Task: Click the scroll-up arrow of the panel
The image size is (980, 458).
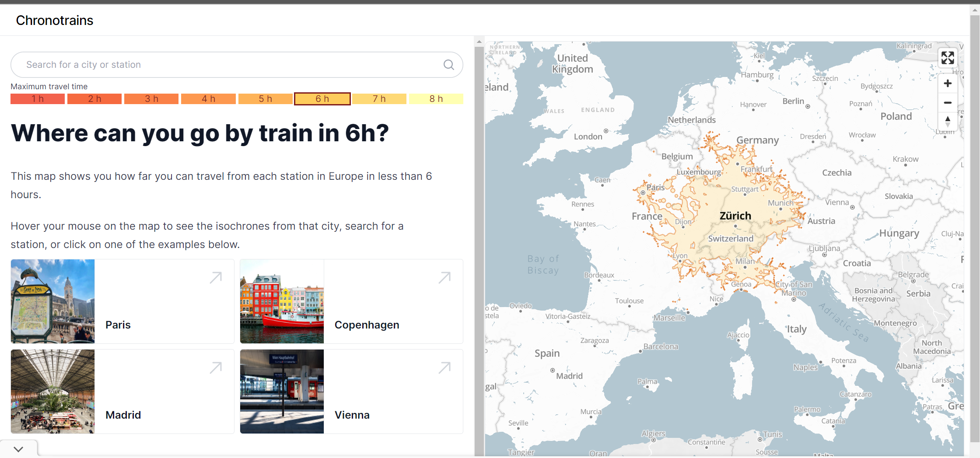Action: (479, 42)
